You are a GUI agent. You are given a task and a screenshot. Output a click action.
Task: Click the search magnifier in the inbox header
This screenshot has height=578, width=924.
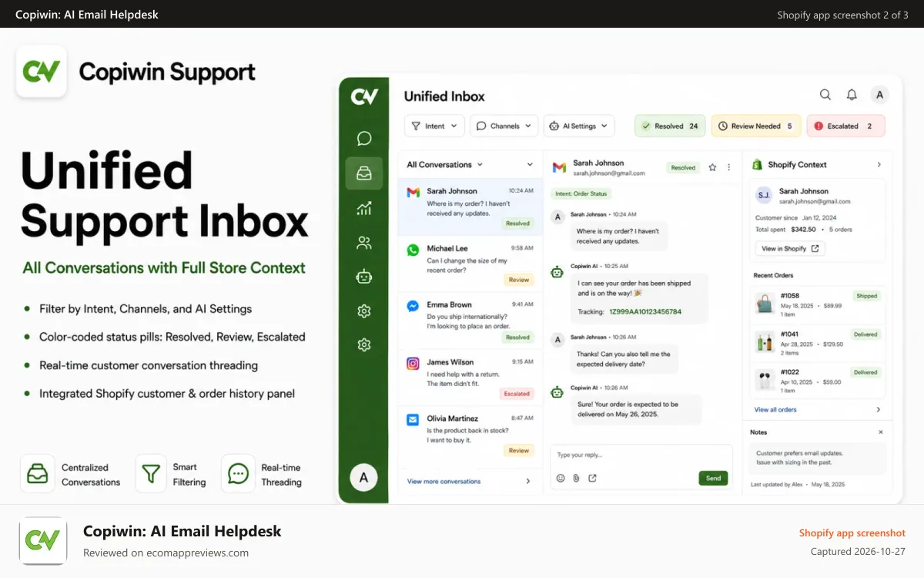tap(825, 95)
